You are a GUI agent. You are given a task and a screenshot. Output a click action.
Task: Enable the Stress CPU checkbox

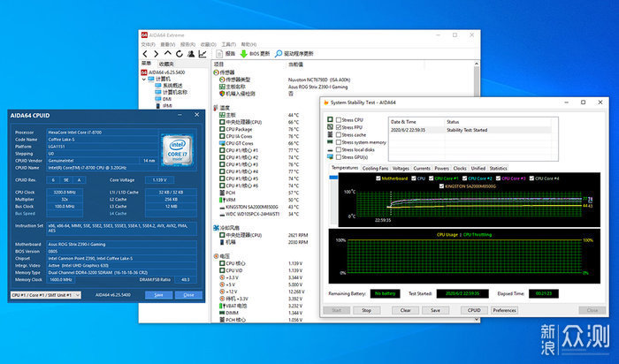coord(339,120)
